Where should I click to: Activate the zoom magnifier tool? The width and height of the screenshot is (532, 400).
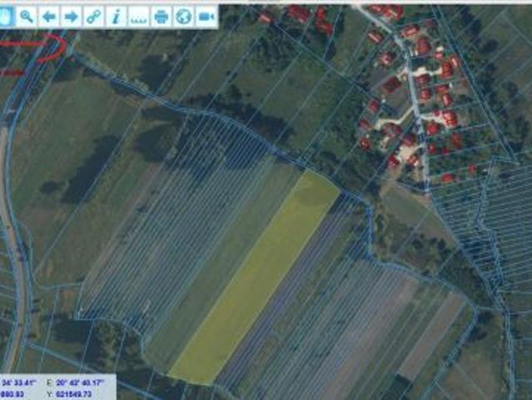[27, 17]
